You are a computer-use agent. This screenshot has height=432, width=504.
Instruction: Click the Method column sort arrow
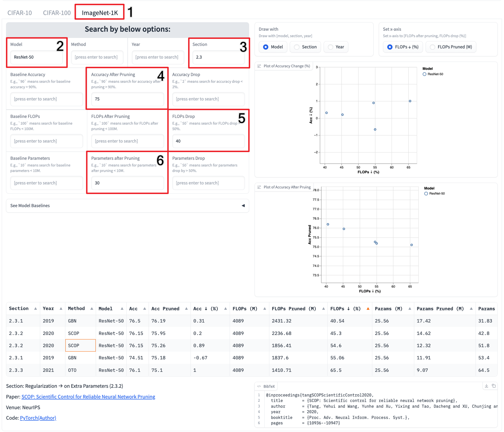click(x=92, y=309)
